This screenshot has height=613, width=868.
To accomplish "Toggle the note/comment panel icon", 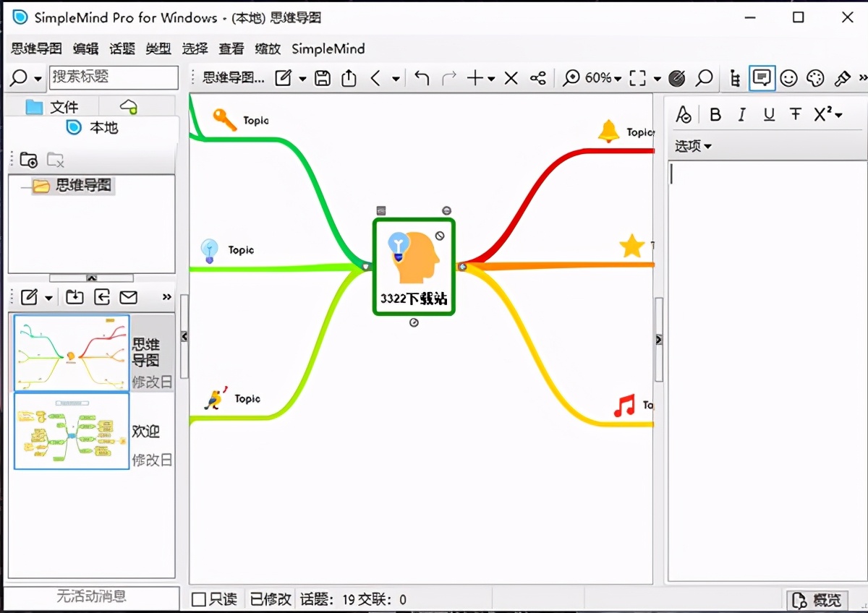I will point(763,77).
